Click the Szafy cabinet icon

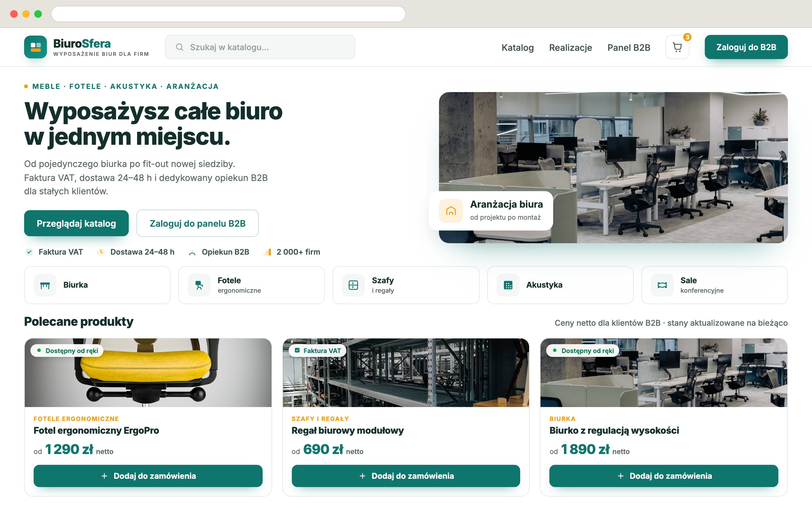tap(353, 285)
